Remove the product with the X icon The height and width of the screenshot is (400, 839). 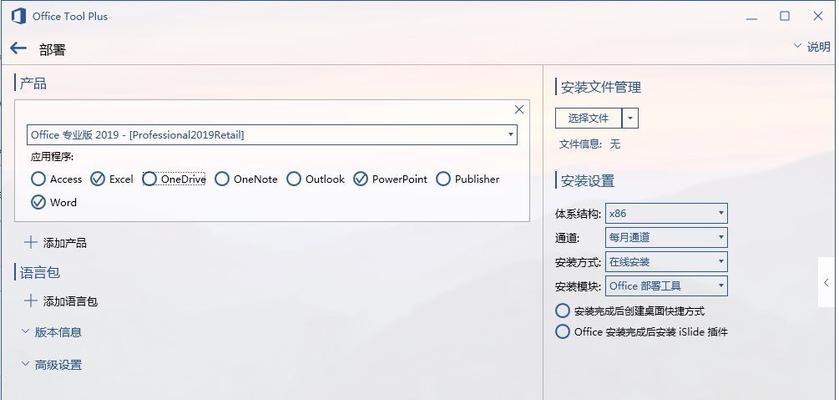click(519, 109)
